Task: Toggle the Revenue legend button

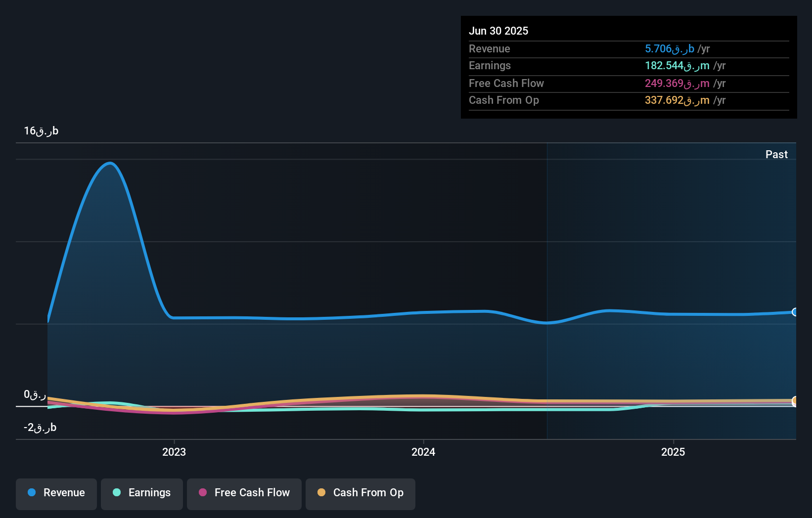Action: [x=56, y=494]
